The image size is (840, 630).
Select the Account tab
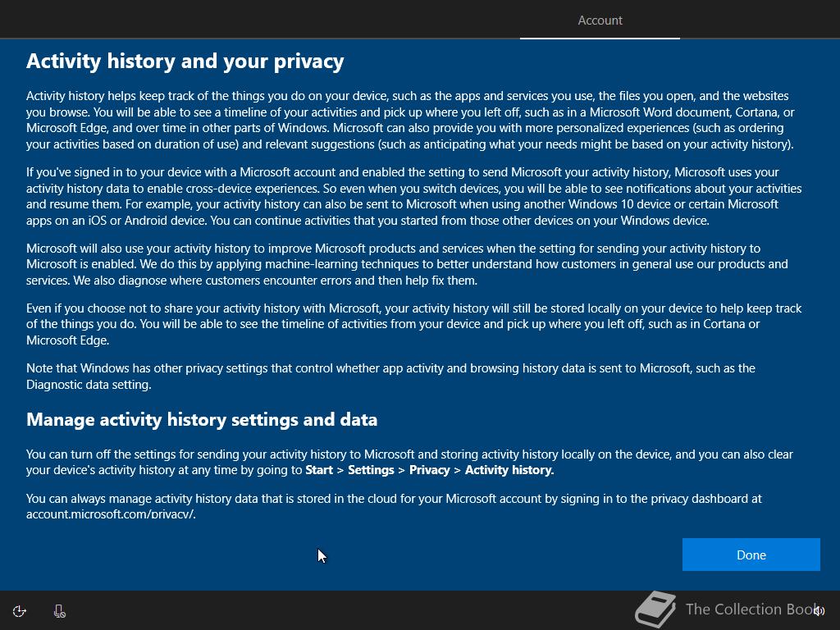click(x=600, y=21)
